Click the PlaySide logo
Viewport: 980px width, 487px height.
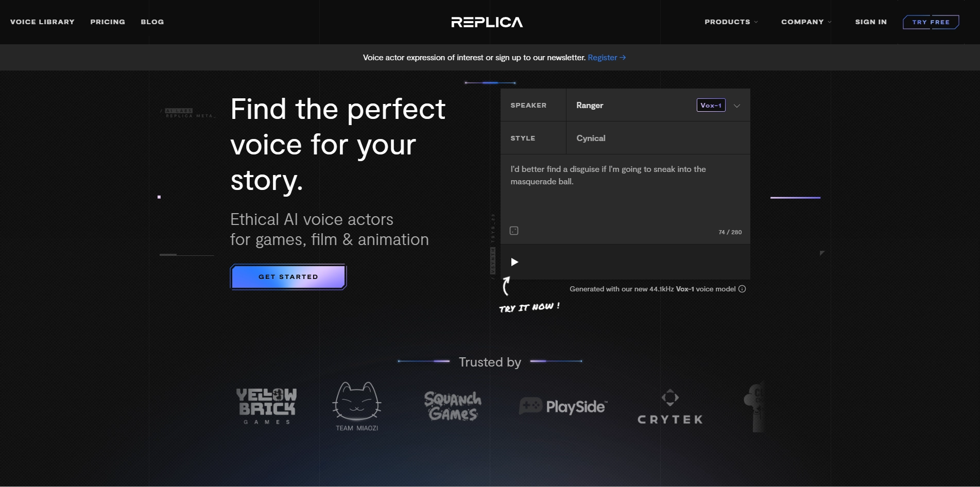(x=563, y=407)
